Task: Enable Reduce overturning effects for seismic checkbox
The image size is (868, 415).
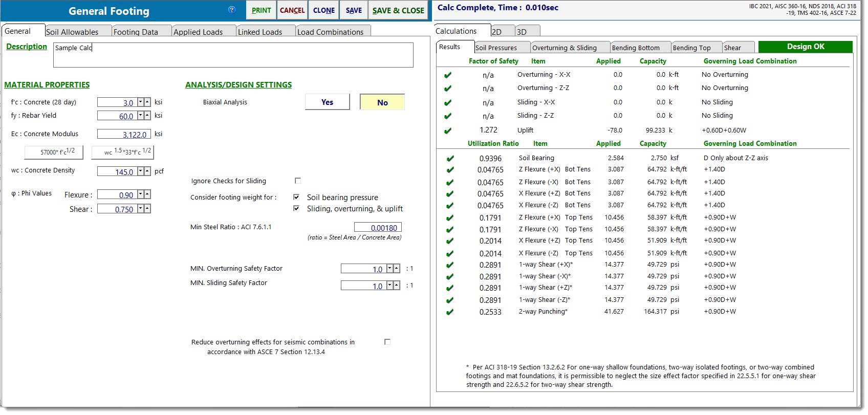Action: 387,342
